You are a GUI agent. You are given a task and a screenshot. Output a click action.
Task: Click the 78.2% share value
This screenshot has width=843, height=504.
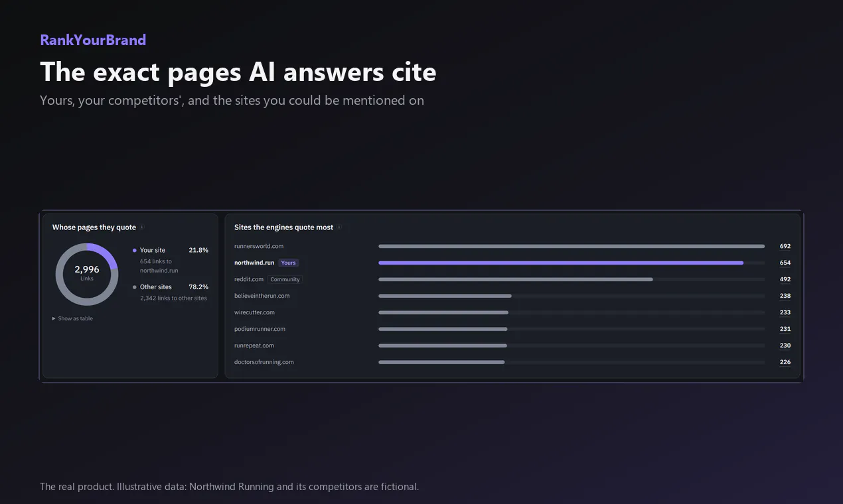tap(198, 287)
